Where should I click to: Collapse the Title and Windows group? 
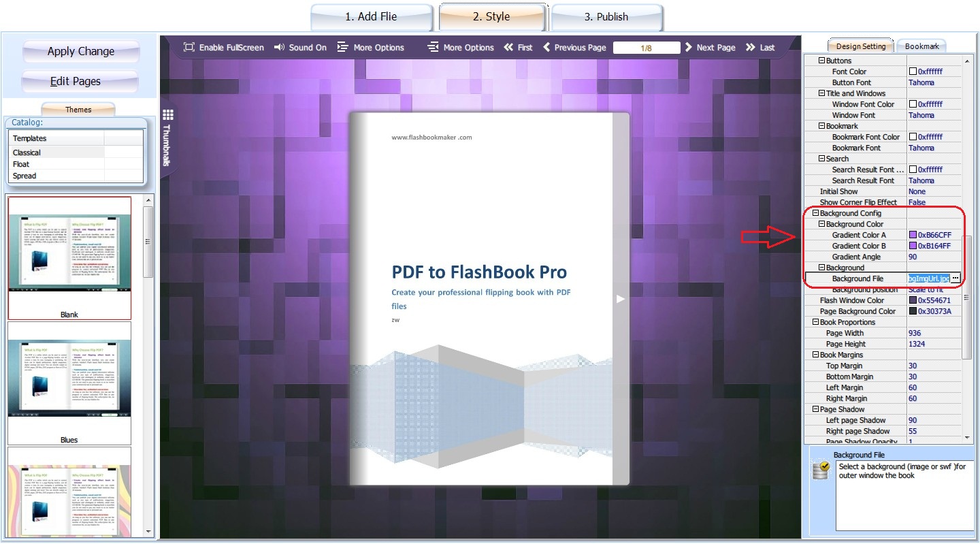(821, 93)
